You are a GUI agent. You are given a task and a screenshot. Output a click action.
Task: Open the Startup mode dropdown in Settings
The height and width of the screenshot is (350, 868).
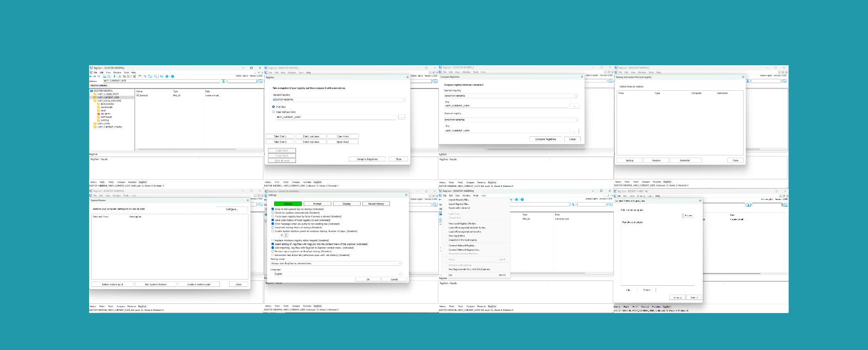click(x=336, y=264)
